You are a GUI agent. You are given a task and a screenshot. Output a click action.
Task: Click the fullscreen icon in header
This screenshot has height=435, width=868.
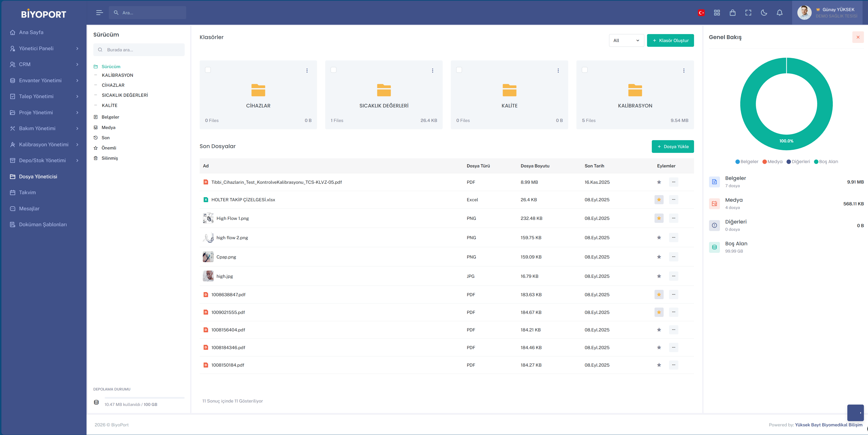(x=748, y=13)
